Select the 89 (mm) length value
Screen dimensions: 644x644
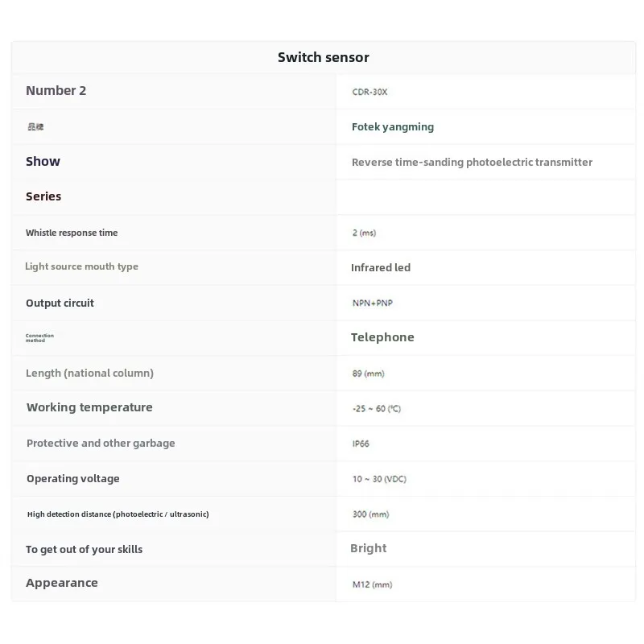pos(369,374)
